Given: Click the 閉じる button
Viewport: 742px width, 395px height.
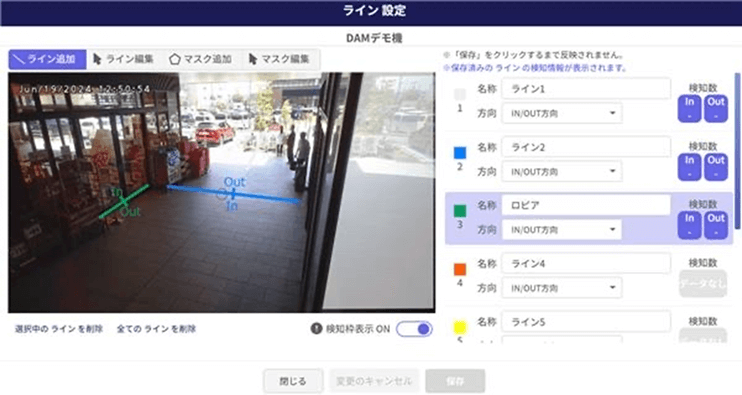Looking at the screenshot, I should pyautogui.click(x=293, y=381).
